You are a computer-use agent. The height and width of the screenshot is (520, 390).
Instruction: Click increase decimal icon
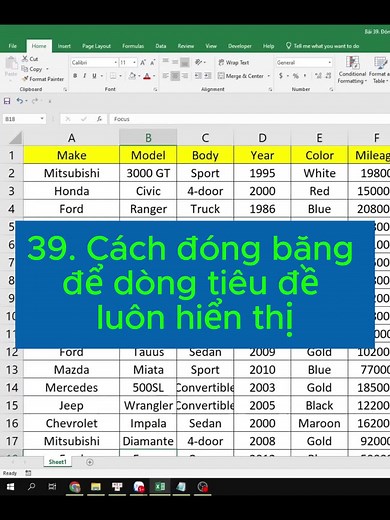(x=318, y=76)
